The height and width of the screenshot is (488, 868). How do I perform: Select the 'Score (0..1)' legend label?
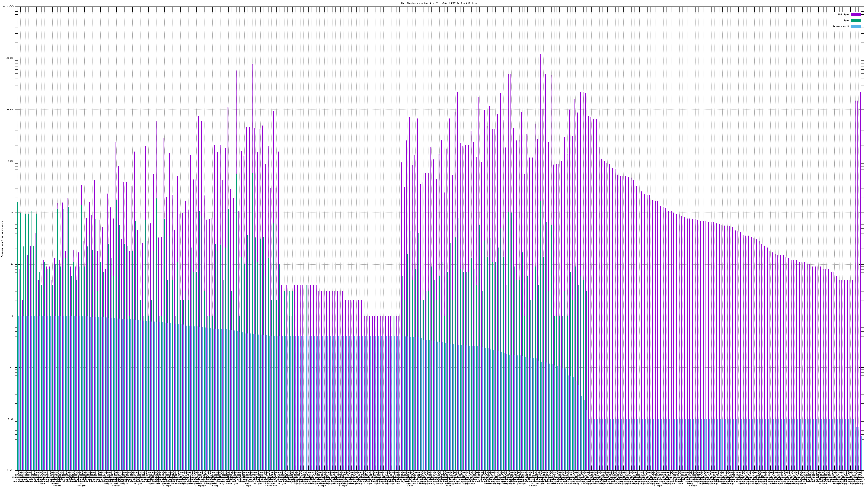pyautogui.click(x=840, y=26)
